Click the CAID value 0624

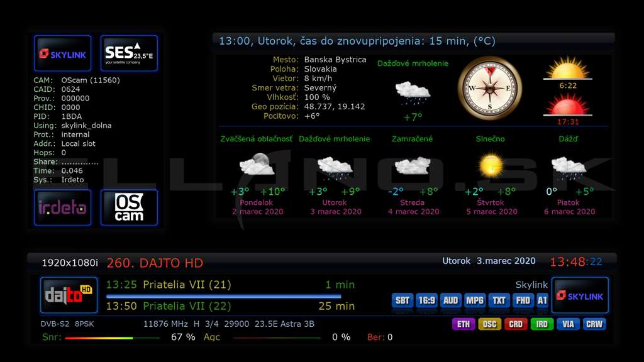tap(70, 89)
